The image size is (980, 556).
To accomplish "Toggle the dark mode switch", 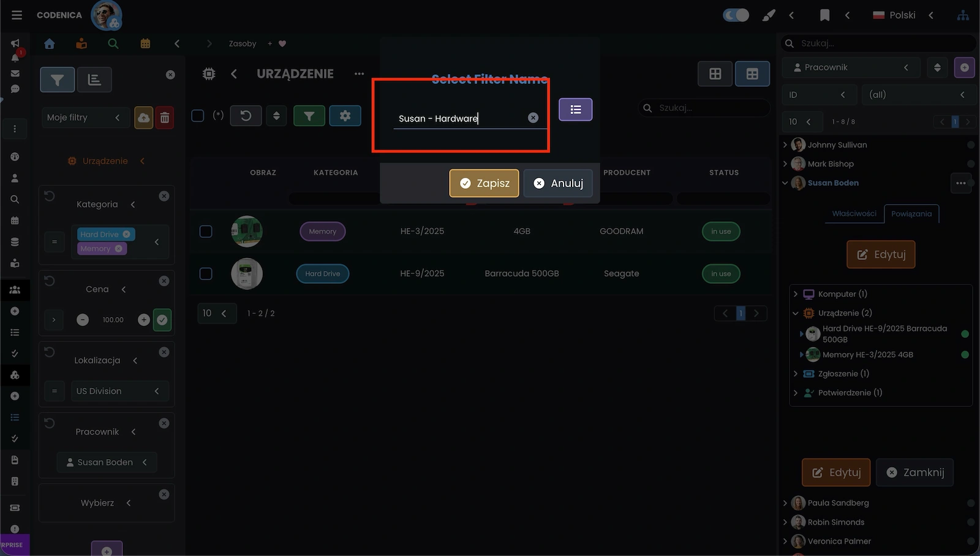I will pyautogui.click(x=736, y=15).
